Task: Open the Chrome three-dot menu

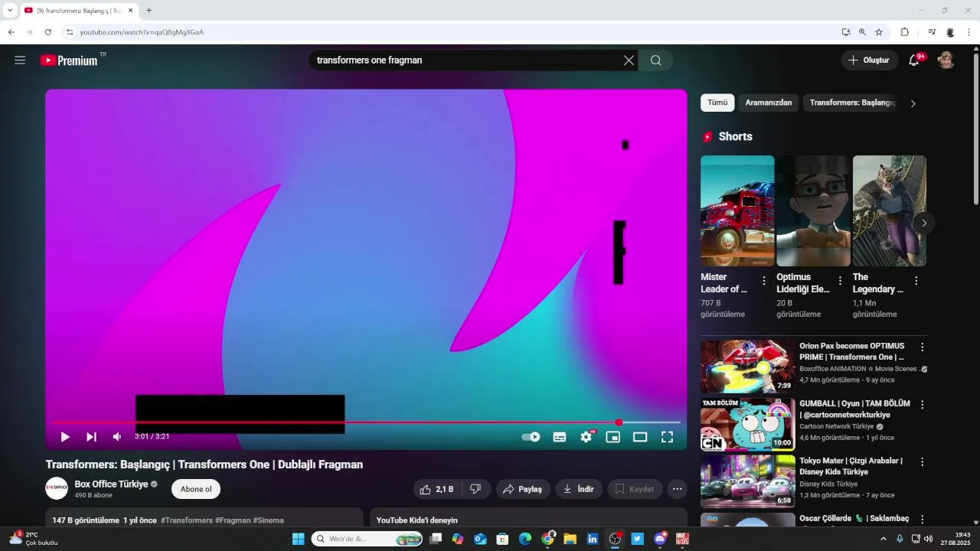Action: 969,32
